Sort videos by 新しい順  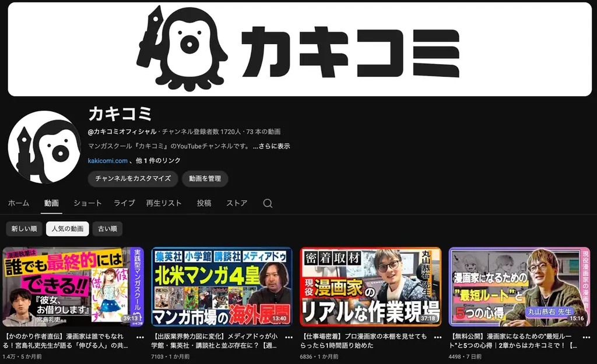pos(24,229)
